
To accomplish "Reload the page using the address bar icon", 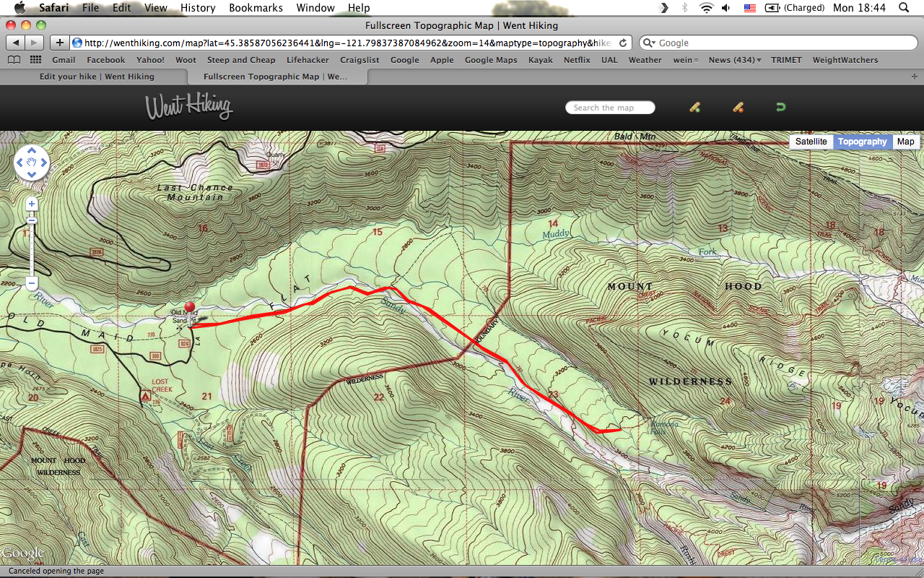I will tap(623, 43).
